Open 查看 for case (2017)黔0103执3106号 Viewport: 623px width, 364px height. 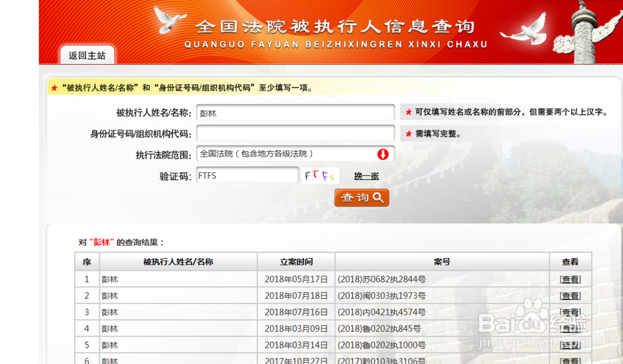click(569, 361)
